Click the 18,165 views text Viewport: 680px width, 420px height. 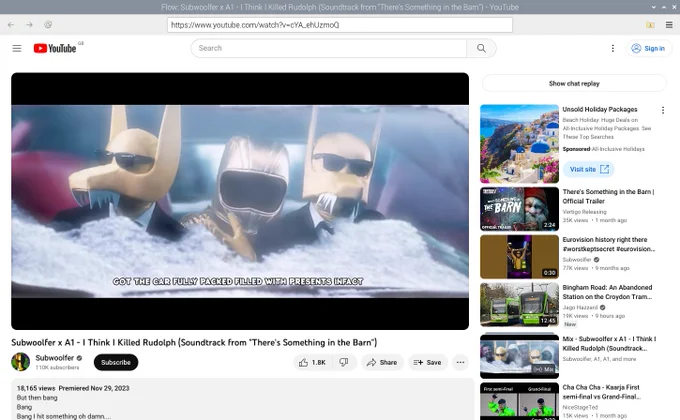[36, 388]
